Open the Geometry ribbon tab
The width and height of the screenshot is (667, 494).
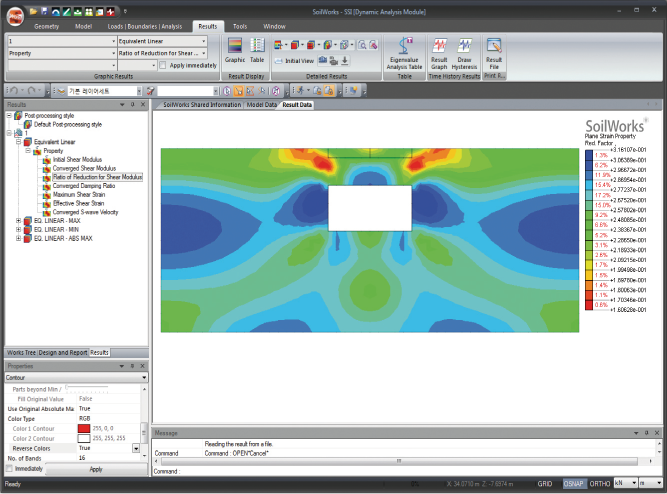coord(46,26)
